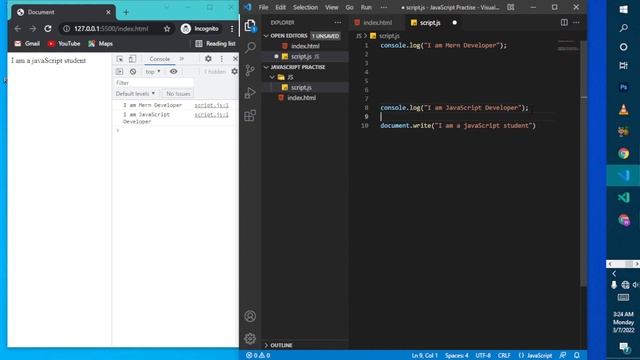Click the site information icon in address bar
This screenshot has height=360, width=640.
pyautogui.click(x=66, y=29)
